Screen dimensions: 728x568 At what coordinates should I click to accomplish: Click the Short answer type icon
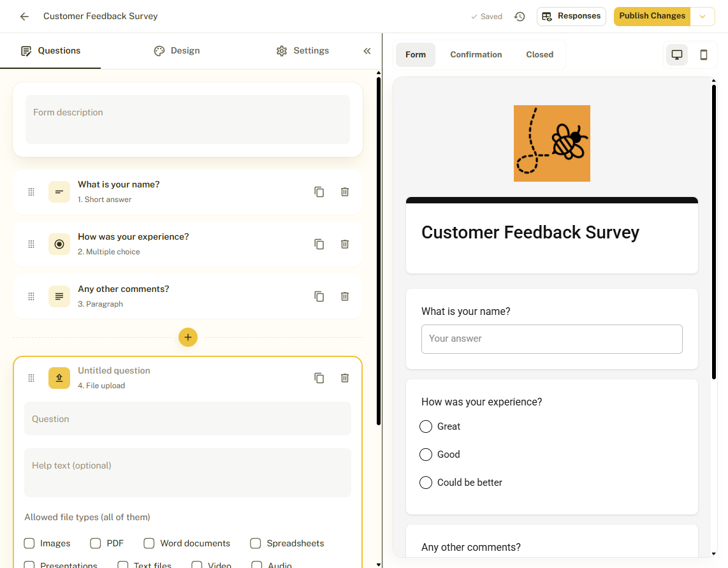tap(59, 192)
